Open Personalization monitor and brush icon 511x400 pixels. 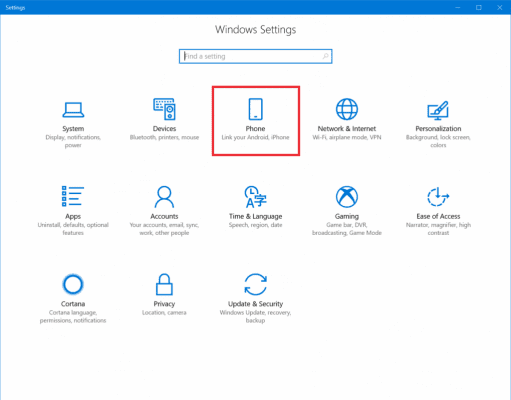pos(438,110)
